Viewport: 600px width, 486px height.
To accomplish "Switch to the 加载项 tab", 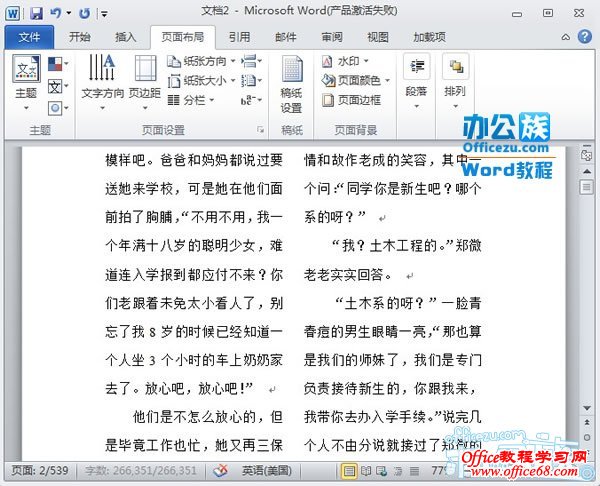I will [429, 37].
